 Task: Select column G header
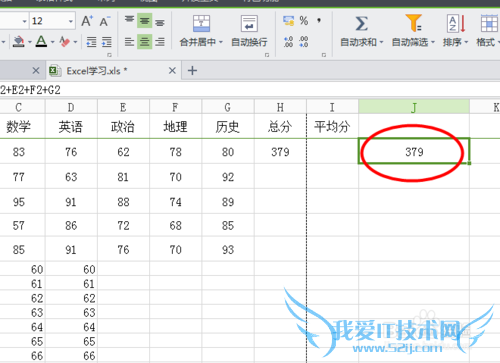(228, 107)
